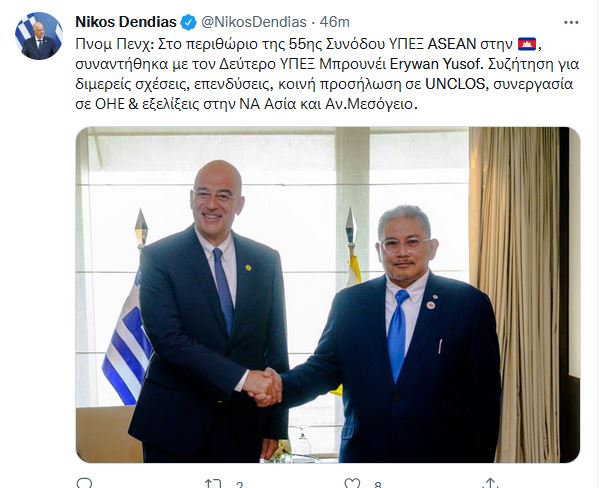Open the three-dot more options menu

pyautogui.click(x=571, y=23)
